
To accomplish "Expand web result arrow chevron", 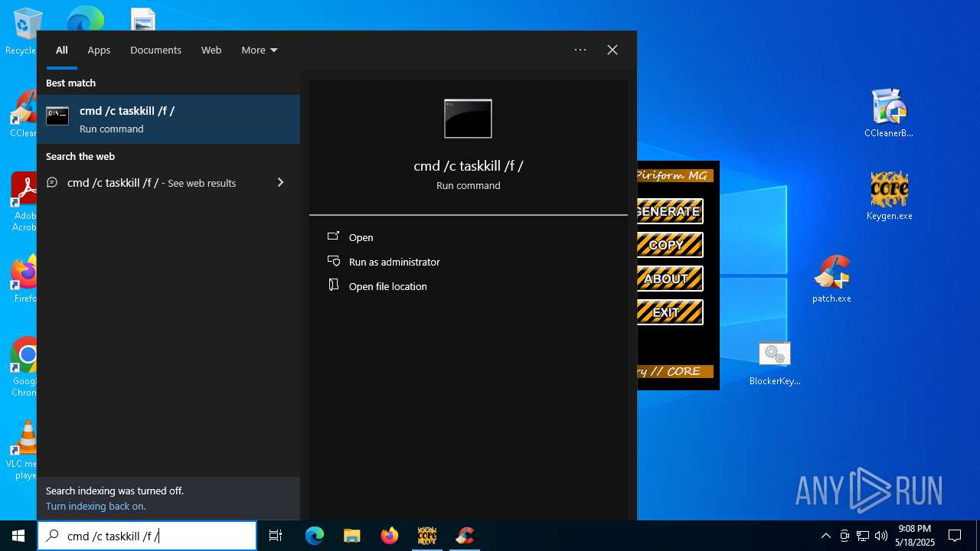I will (280, 182).
